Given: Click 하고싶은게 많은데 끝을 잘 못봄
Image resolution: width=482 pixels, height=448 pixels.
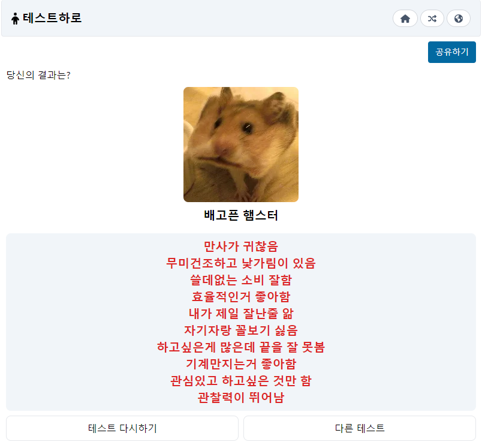Looking at the screenshot, I should coord(241,347).
